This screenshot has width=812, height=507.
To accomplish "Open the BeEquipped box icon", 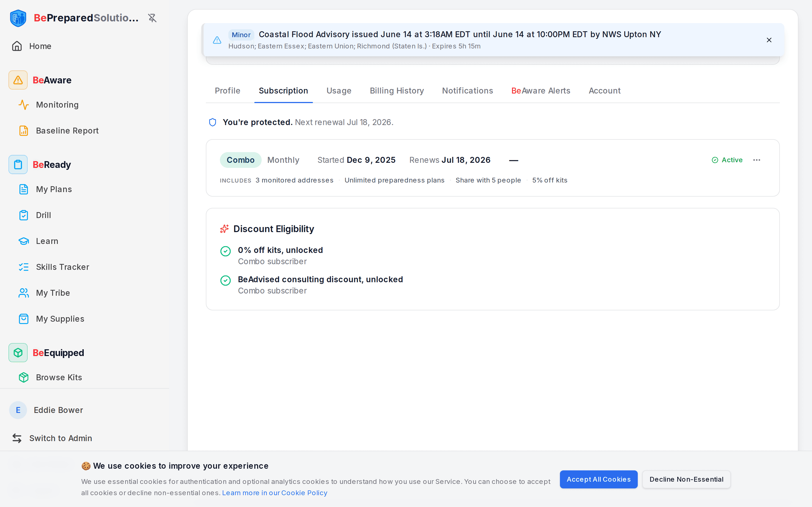I will click(x=18, y=353).
